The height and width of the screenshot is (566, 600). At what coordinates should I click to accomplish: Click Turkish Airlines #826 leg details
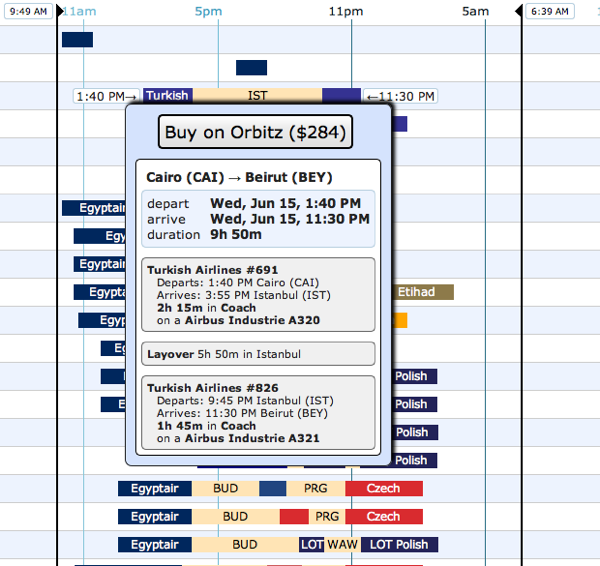click(x=258, y=413)
